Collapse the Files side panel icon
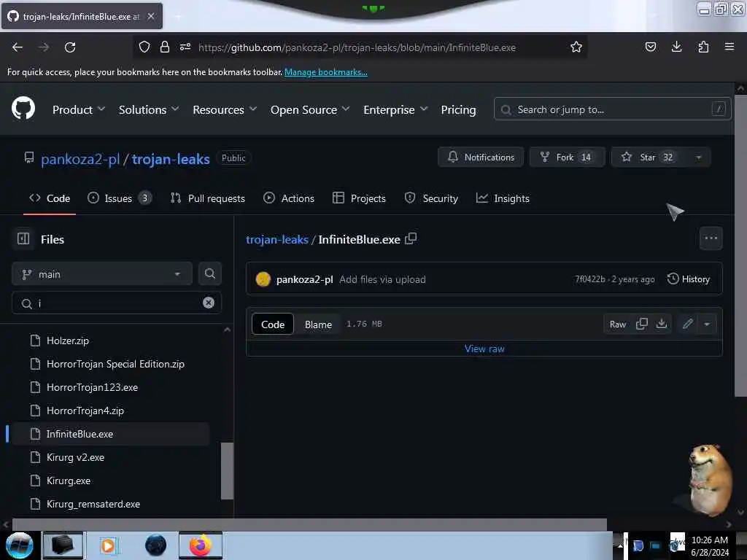This screenshot has height=560, width=747. (x=23, y=238)
